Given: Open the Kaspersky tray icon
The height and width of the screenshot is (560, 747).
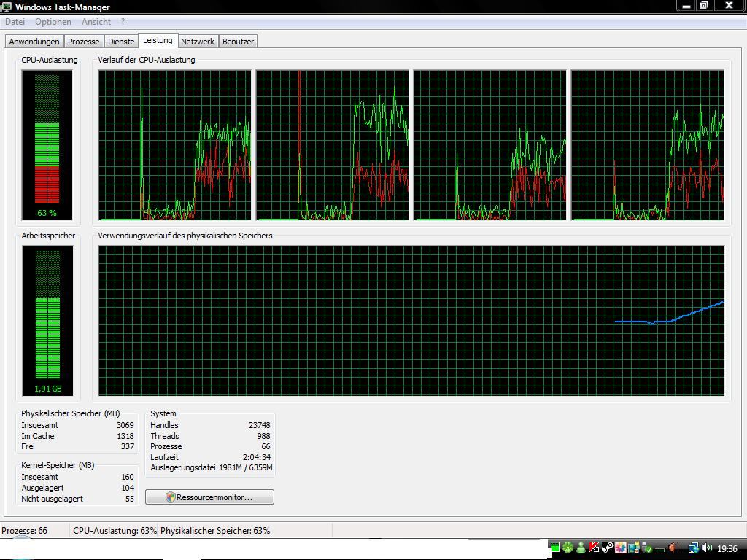Looking at the screenshot, I should click(x=594, y=547).
